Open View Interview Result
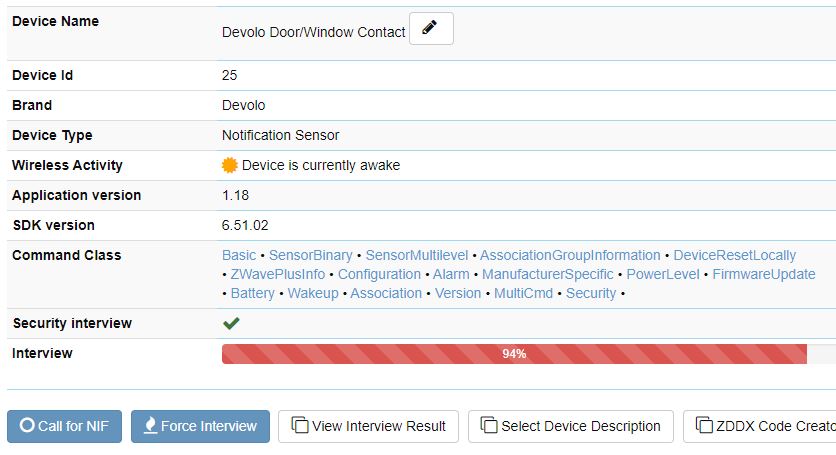This screenshot has width=836, height=455. [368, 426]
